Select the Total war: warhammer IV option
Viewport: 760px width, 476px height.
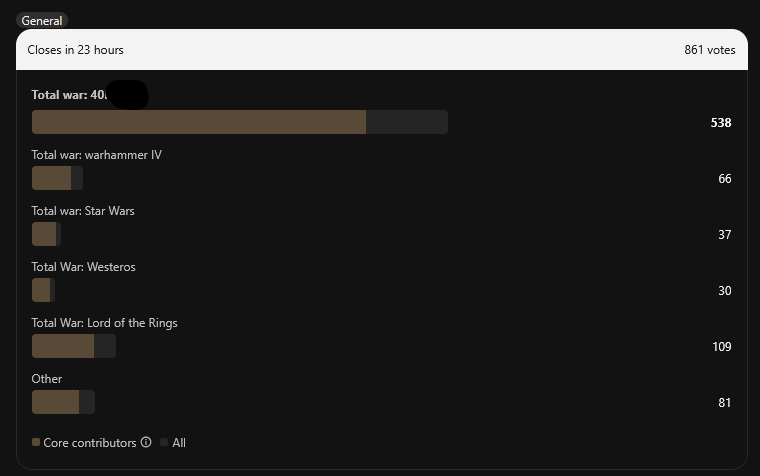[x=96, y=155]
